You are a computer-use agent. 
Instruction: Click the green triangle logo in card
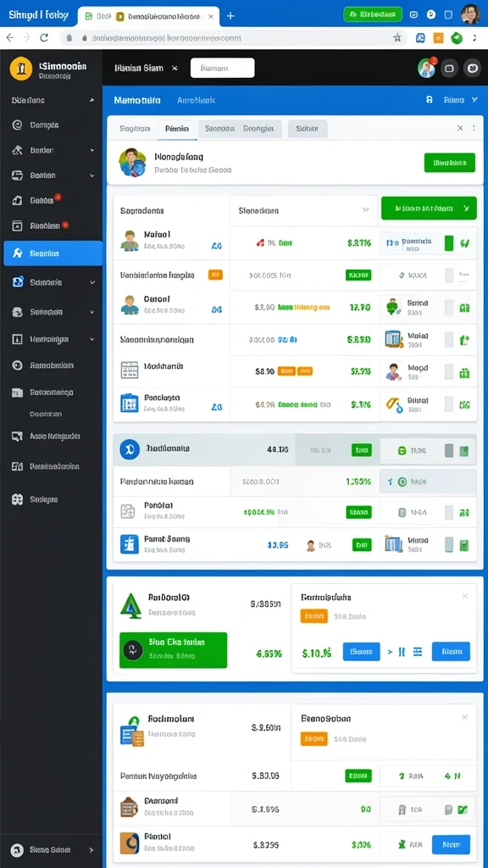click(x=131, y=605)
